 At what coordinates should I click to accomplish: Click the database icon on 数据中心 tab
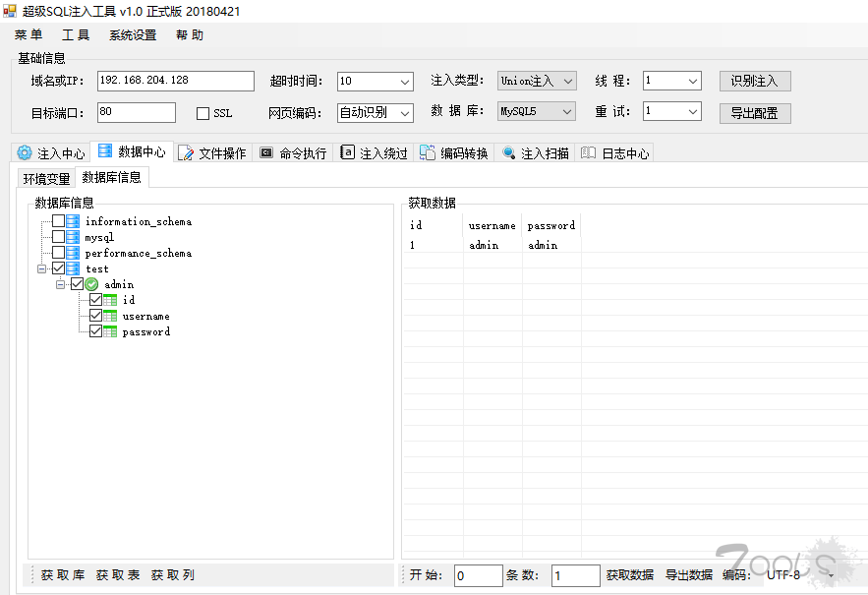point(105,150)
